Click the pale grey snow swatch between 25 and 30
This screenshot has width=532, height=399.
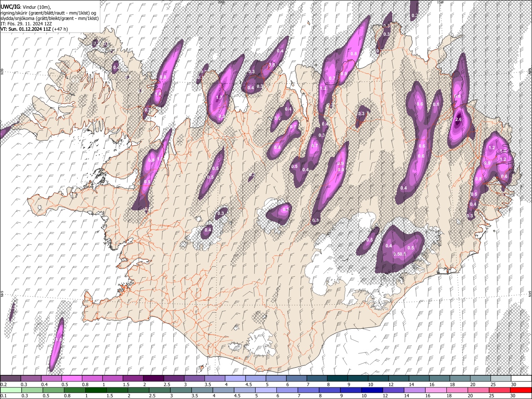pyautogui.click(x=501, y=379)
